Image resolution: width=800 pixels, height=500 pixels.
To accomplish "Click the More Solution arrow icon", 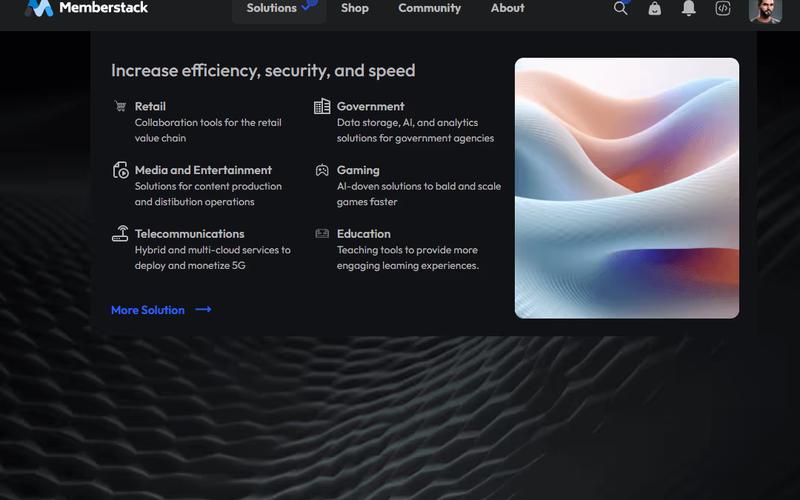I will click(x=204, y=309).
